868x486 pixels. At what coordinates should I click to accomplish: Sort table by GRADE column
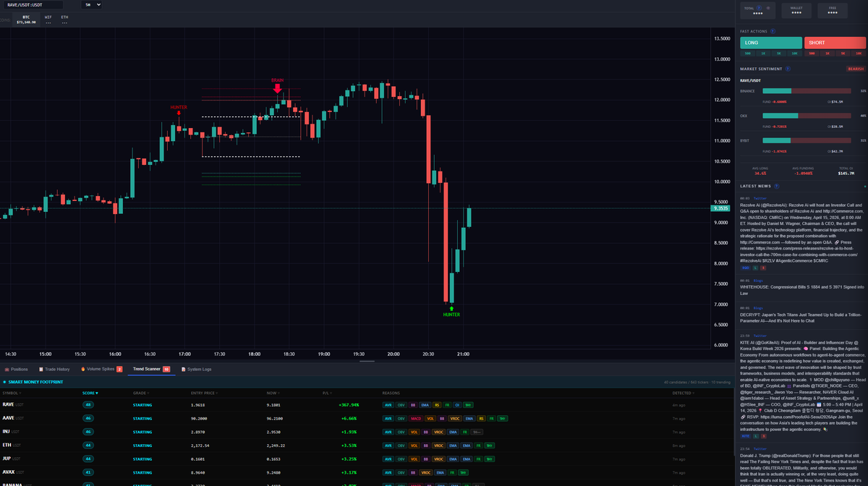click(140, 393)
